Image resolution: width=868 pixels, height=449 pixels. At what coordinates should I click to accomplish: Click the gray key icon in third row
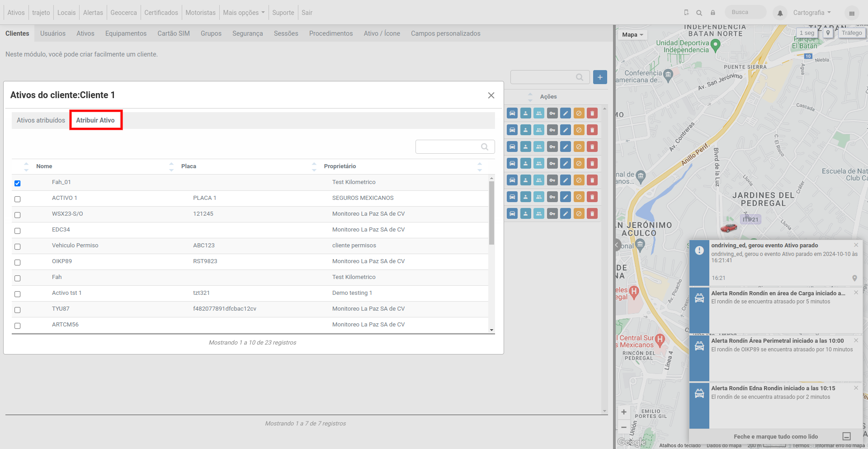point(552,147)
